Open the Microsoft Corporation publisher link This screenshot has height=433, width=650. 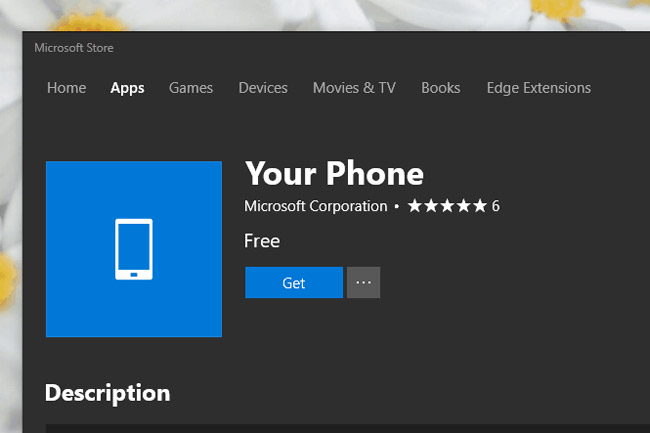(x=315, y=206)
